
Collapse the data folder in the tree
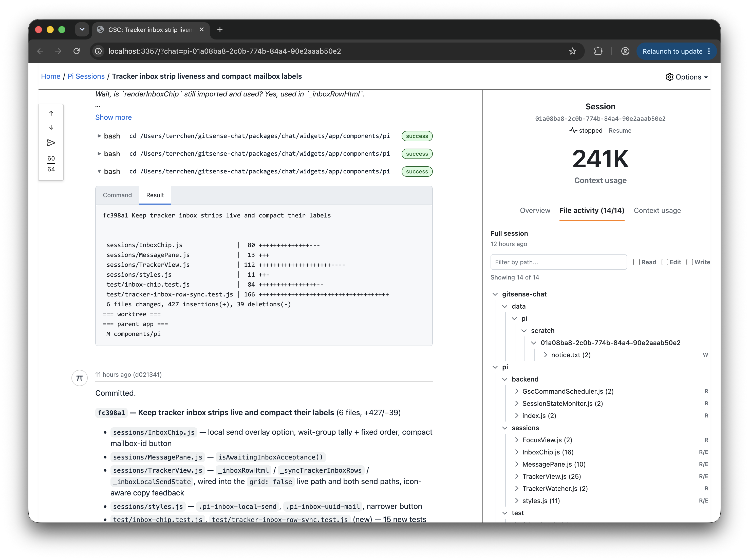tap(504, 306)
